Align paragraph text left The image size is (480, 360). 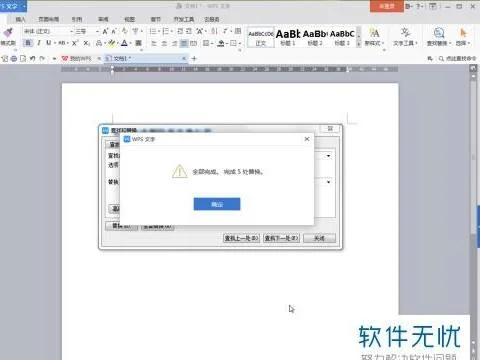pos(154,43)
